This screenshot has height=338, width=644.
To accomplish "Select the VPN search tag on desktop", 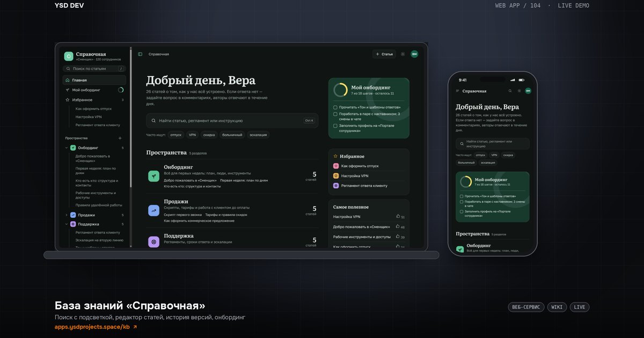I will [x=192, y=135].
